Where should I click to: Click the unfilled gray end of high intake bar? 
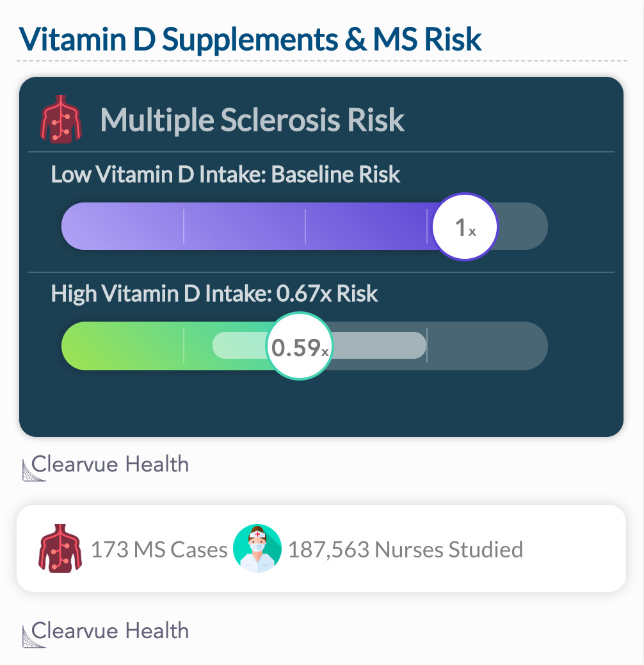[x=487, y=346]
